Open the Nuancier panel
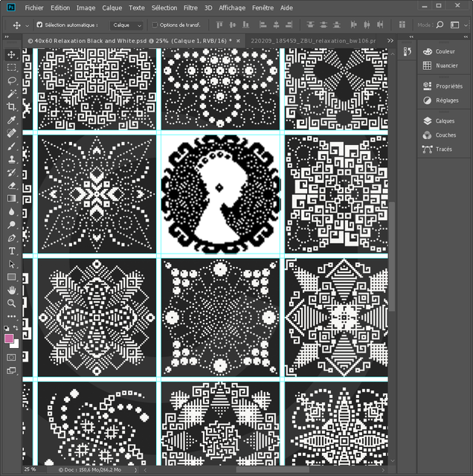The image size is (473, 476). pyautogui.click(x=440, y=65)
